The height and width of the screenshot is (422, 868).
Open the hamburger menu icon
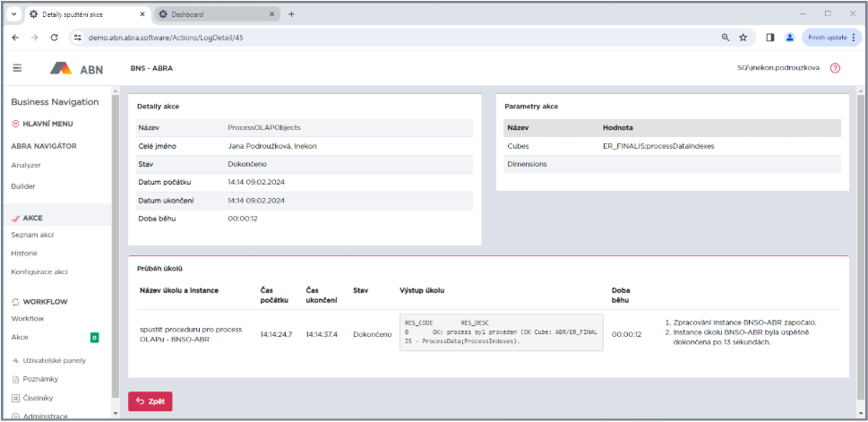(x=17, y=68)
